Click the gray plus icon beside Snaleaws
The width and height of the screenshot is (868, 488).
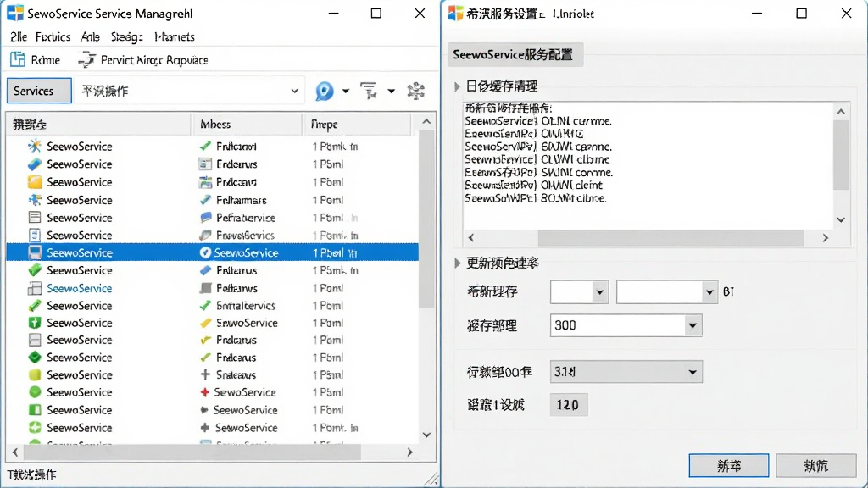point(205,374)
